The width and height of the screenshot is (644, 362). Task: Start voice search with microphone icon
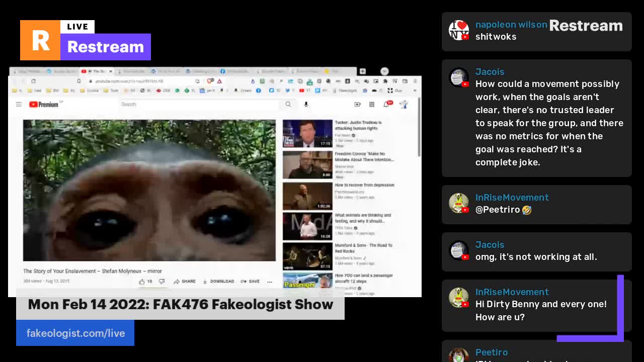[306, 105]
